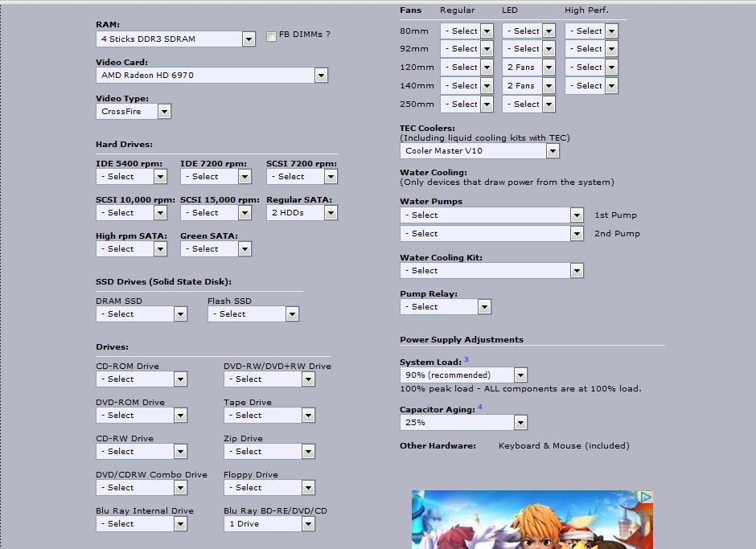This screenshot has width=756, height=549.
Task: Open the 120mm LED fans dropdown
Action: click(528, 68)
